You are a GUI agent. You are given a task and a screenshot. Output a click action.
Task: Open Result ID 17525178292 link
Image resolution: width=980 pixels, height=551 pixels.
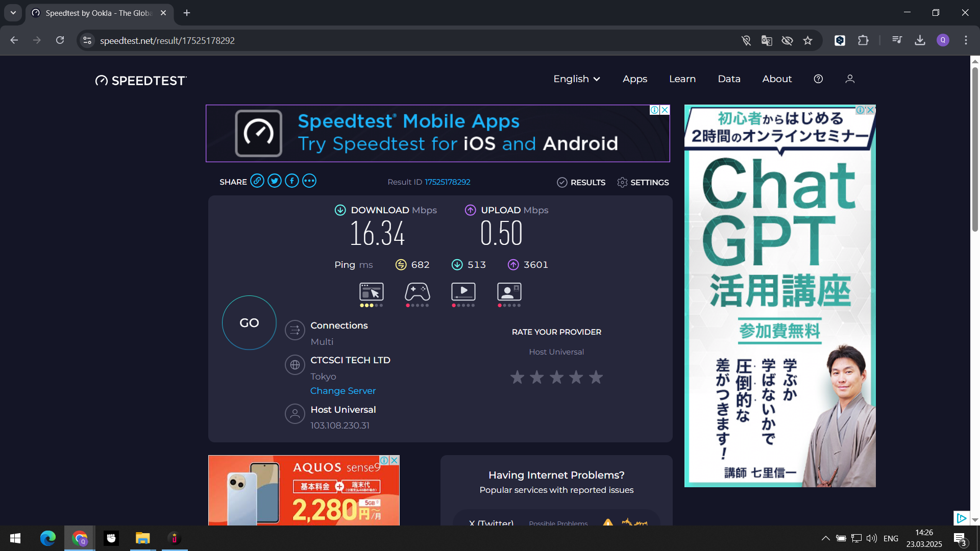point(448,182)
